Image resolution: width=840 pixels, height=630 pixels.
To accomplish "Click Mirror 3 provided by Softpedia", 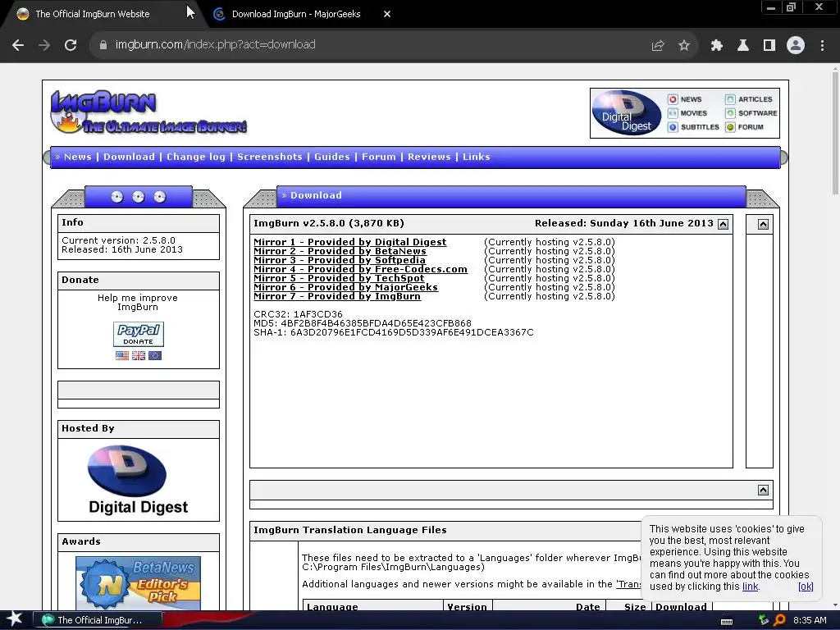I will click(339, 260).
